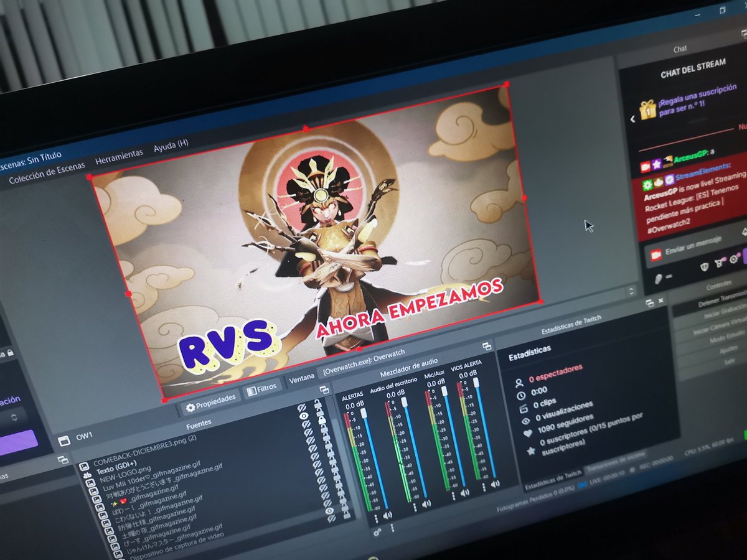This screenshot has width=747, height=560.
Task: Open Audio del escritorio options menu
Action: point(415,507)
